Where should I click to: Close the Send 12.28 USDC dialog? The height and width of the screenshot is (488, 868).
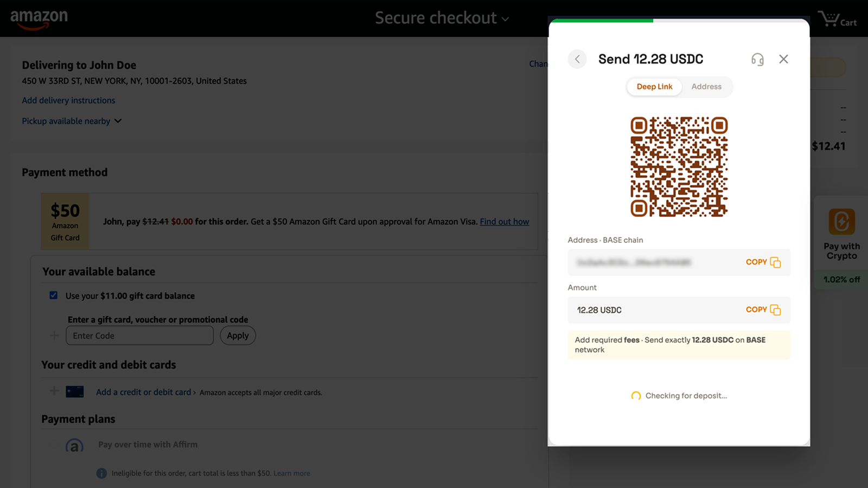[x=783, y=59]
